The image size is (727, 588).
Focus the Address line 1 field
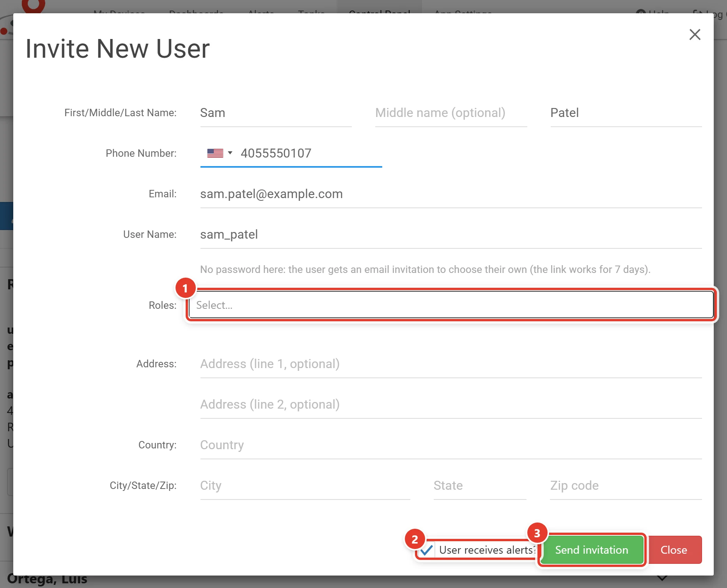coord(451,364)
